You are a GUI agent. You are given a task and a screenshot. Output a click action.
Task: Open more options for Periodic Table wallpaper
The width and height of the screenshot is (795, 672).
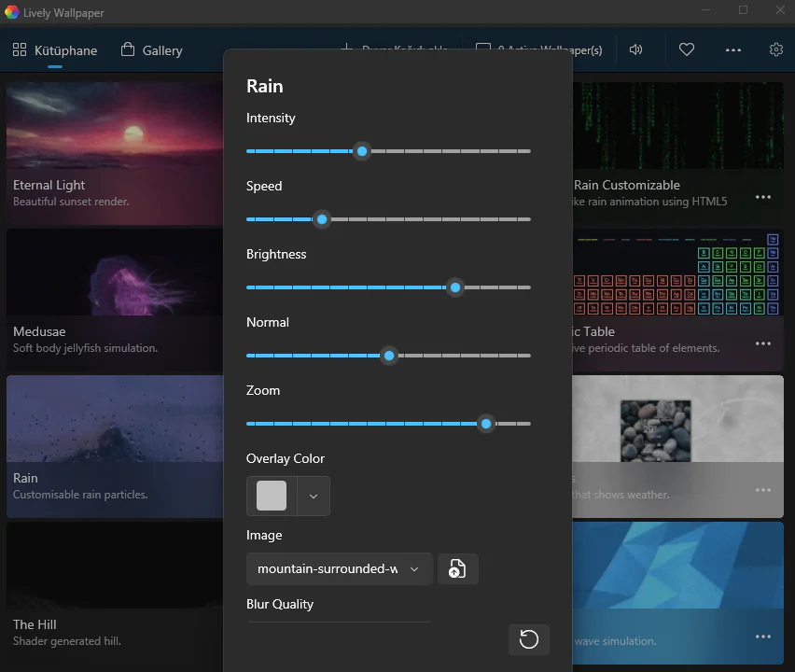[x=763, y=343]
